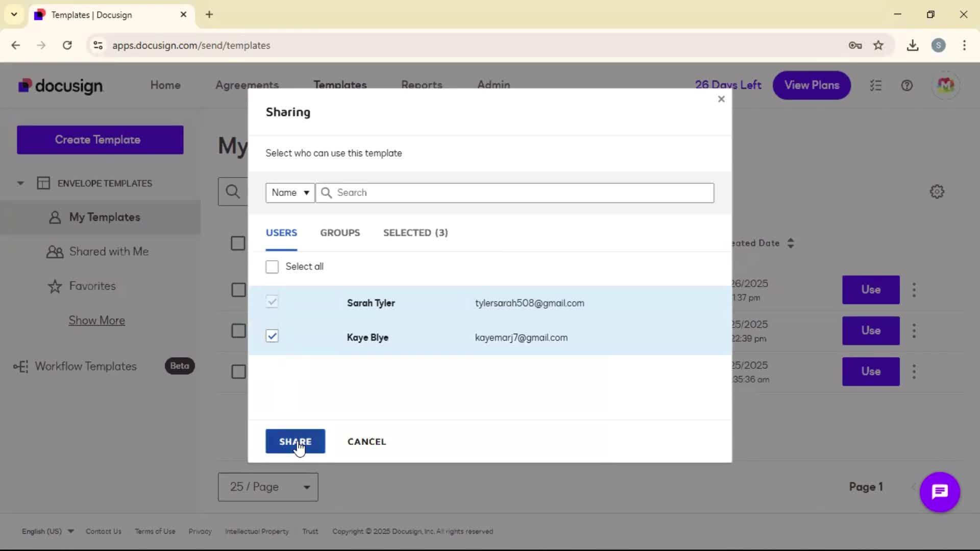Open the 25 / Page dropdown
Screen dimensions: 980x551
pyautogui.click(x=268, y=487)
